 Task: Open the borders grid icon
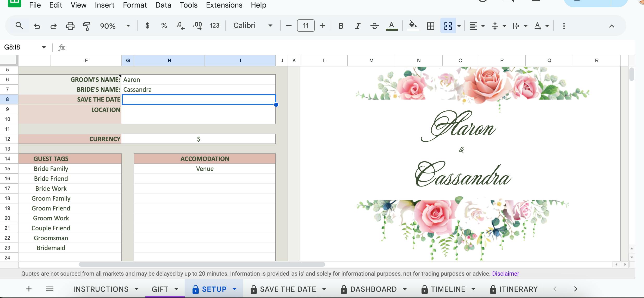(x=430, y=26)
